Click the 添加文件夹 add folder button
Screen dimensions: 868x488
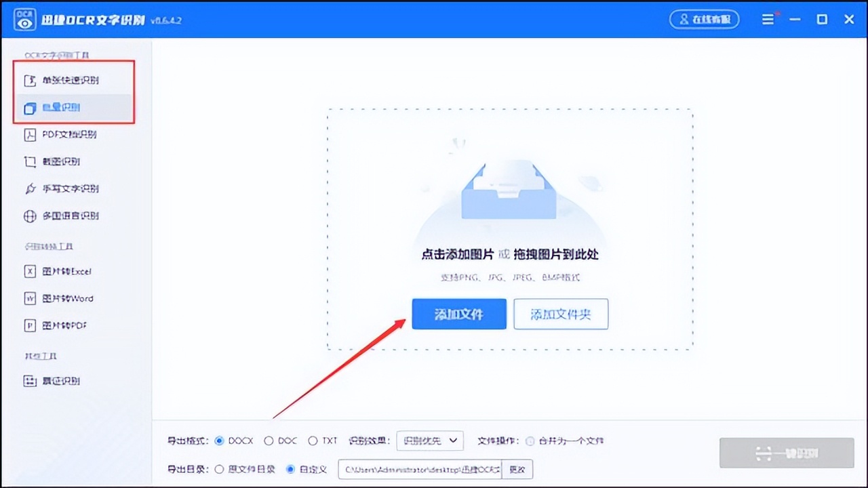561,314
